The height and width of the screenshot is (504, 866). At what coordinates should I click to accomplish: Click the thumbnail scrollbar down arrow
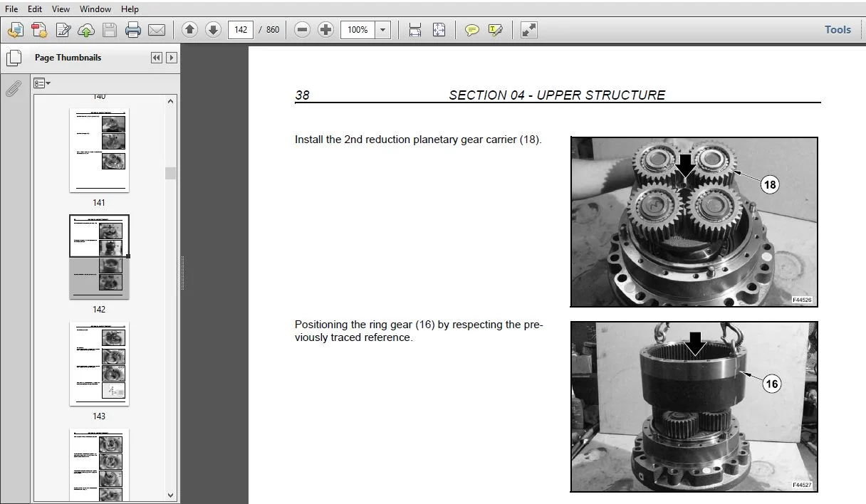point(171,495)
